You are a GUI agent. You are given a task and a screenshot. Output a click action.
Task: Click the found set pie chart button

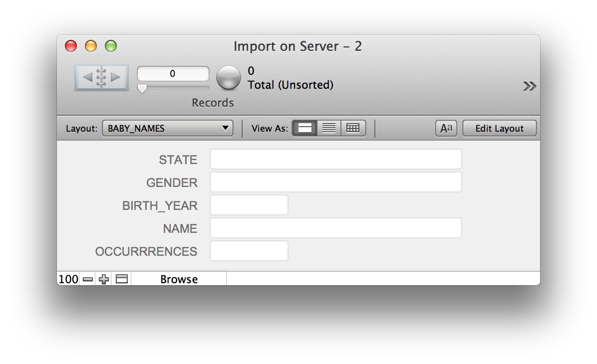228,78
